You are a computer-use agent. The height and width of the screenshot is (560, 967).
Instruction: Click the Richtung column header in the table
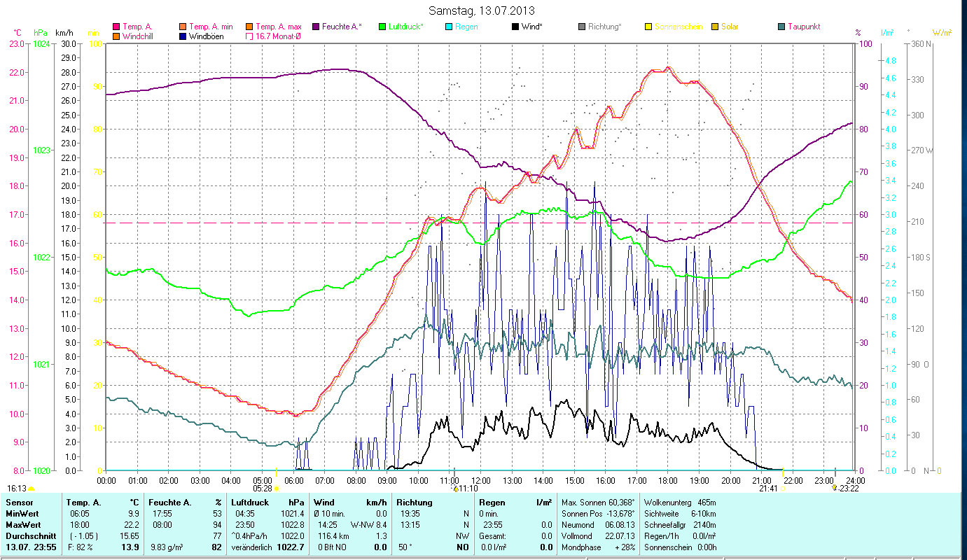tap(415, 503)
